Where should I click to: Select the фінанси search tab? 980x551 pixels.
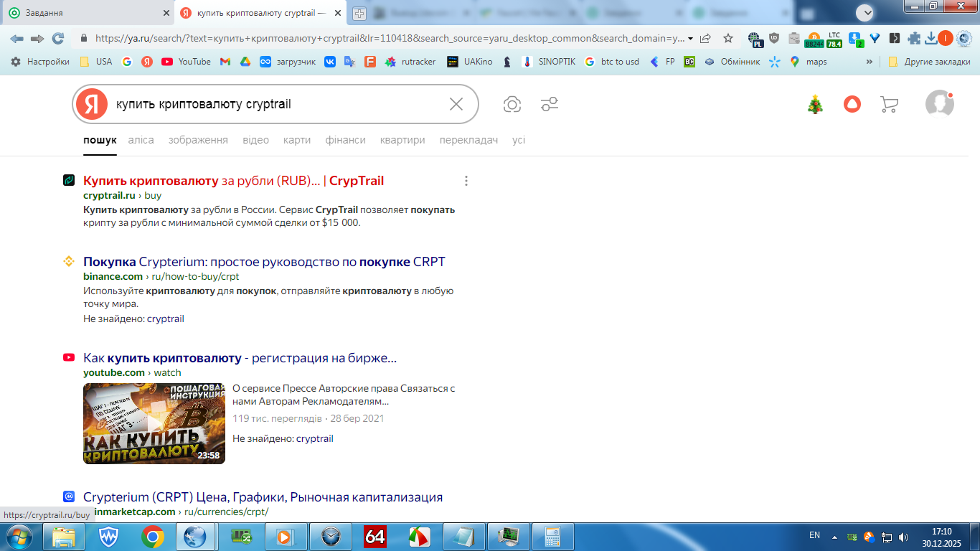(x=345, y=140)
